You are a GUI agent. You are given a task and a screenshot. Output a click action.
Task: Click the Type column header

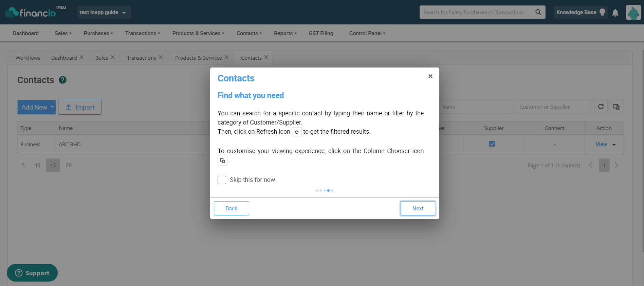coord(37,128)
